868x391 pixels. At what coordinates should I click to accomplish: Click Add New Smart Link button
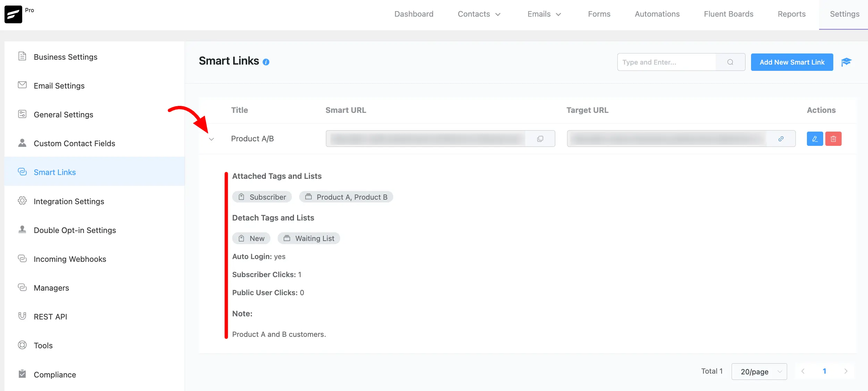[792, 62]
